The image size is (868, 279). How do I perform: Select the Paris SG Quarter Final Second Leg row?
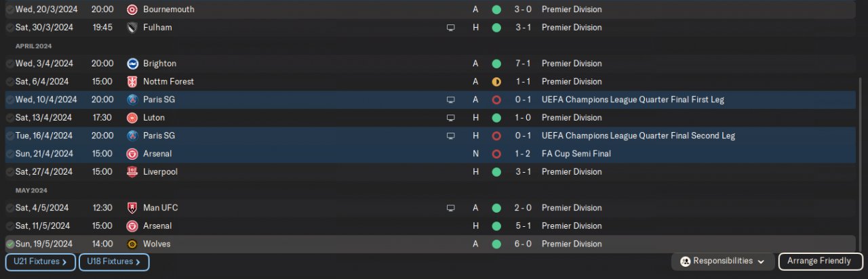[305, 135]
